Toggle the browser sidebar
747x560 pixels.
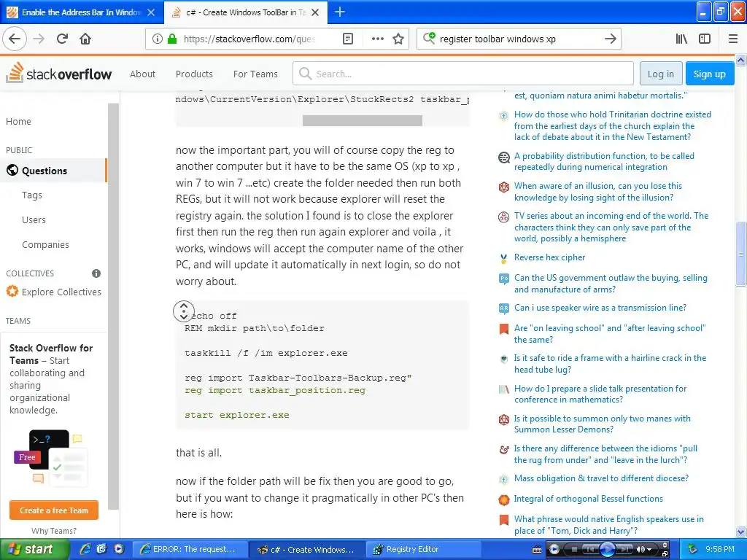(x=705, y=39)
